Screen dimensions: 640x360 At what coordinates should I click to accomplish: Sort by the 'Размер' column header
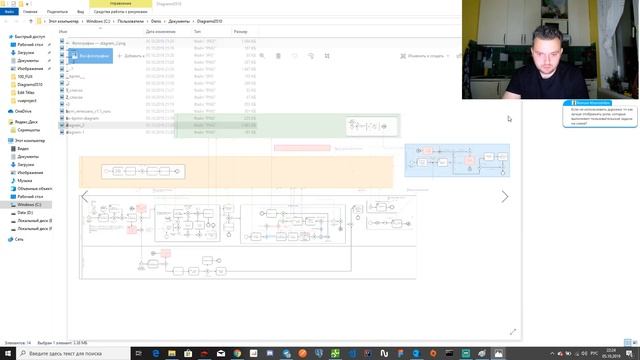(x=241, y=31)
